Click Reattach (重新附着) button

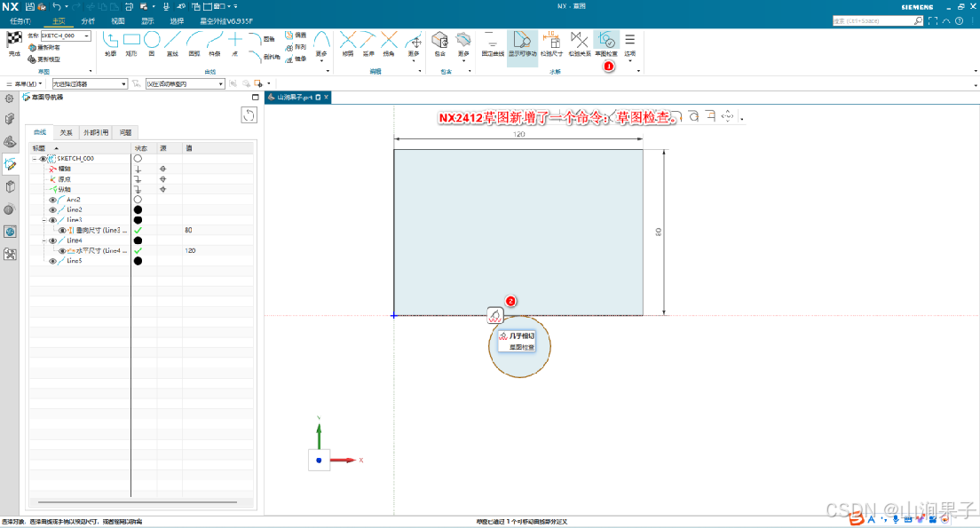pos(44,48)
